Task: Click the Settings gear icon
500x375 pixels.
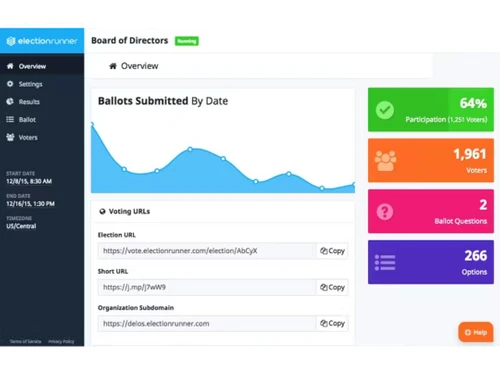Action: pos(10,84)
